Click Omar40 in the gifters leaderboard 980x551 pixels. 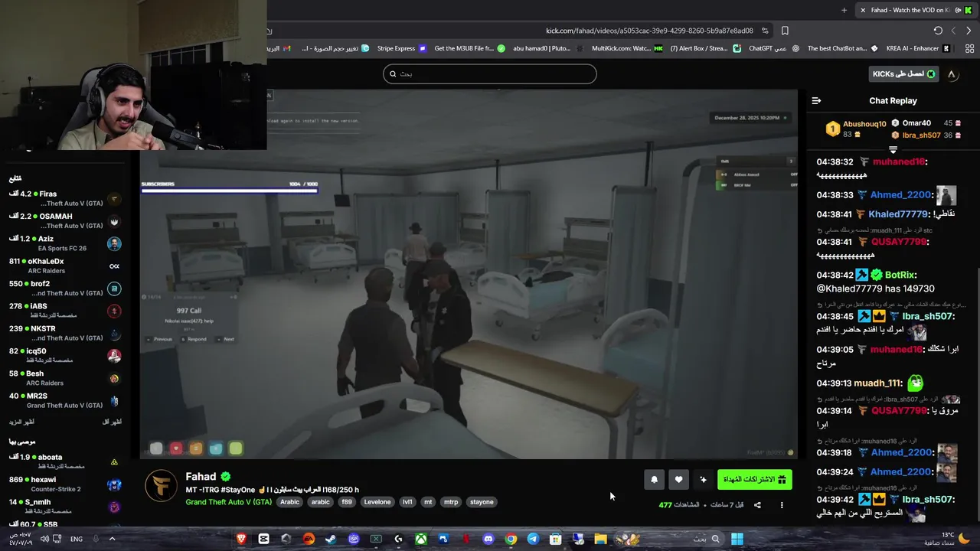[x=916, y=123]
